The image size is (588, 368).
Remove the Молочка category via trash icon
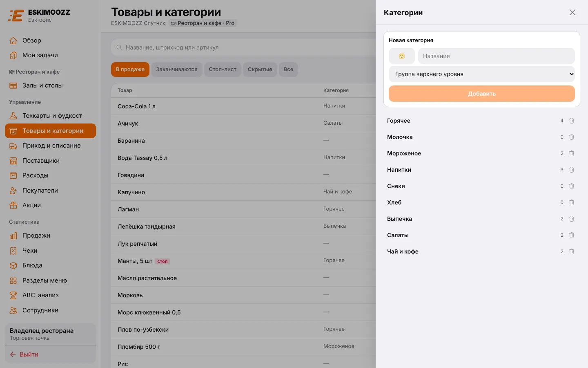(x=572, y=137)
